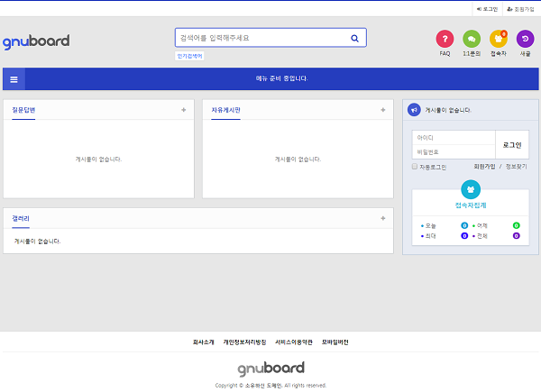
Task: Click the megaphone notice icon
Action: click(x=414, y=110)
